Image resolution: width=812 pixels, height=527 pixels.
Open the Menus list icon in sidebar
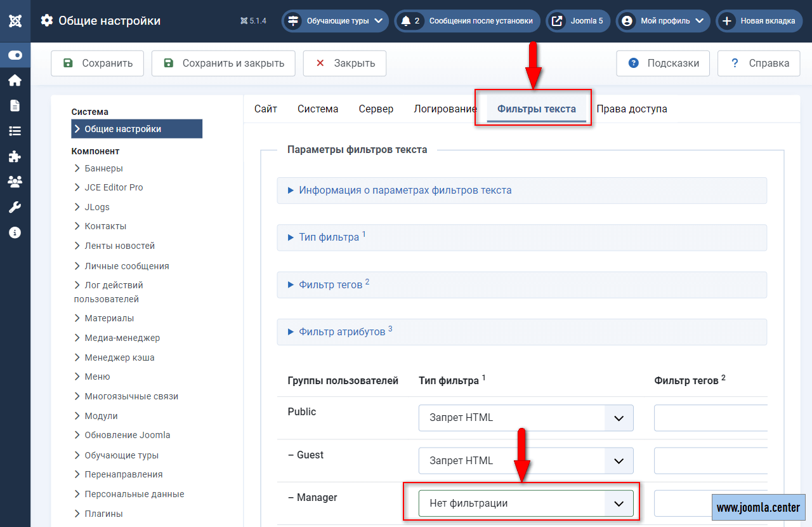pyautogui.click(x=15, y=131)
